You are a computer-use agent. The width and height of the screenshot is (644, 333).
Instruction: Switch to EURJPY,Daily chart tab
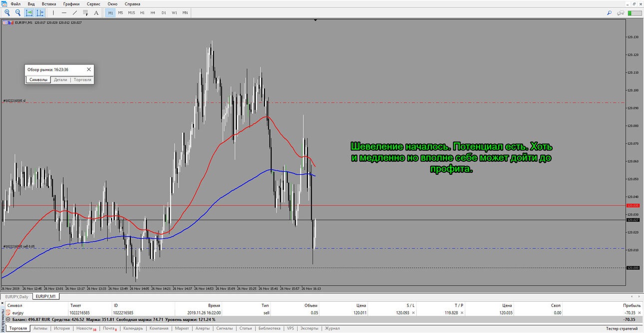[17, 297]
